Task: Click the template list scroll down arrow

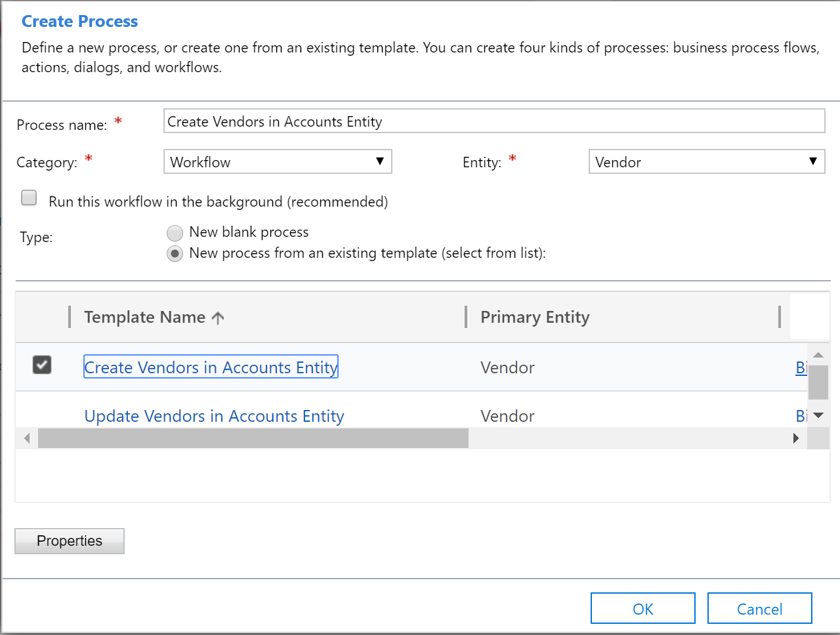Action: point(818,415)
